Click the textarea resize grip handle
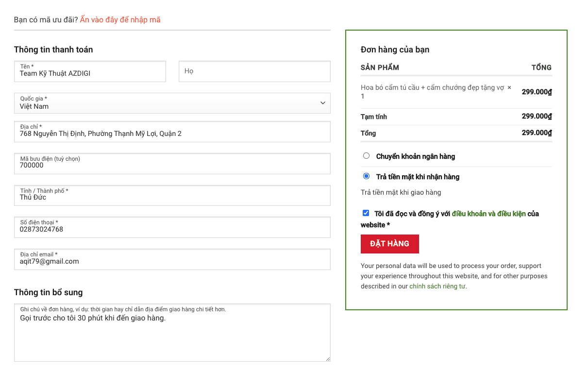Viewport: 588px width, 370px height. [x=327, y=359]
